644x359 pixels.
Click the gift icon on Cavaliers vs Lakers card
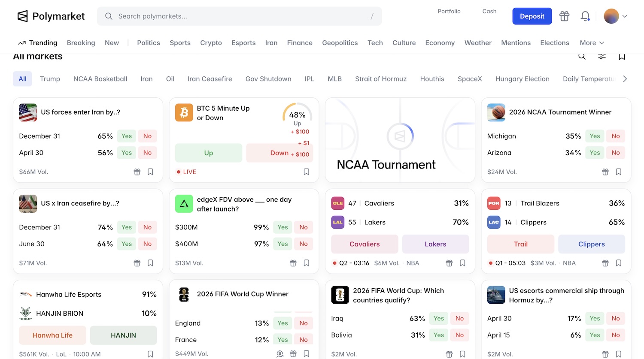[x=449, y=263]
